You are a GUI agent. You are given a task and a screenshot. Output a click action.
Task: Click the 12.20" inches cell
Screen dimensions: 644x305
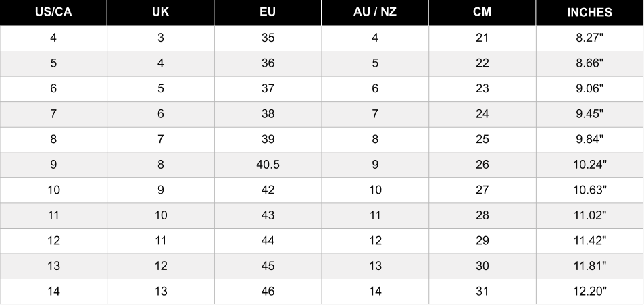589,292
